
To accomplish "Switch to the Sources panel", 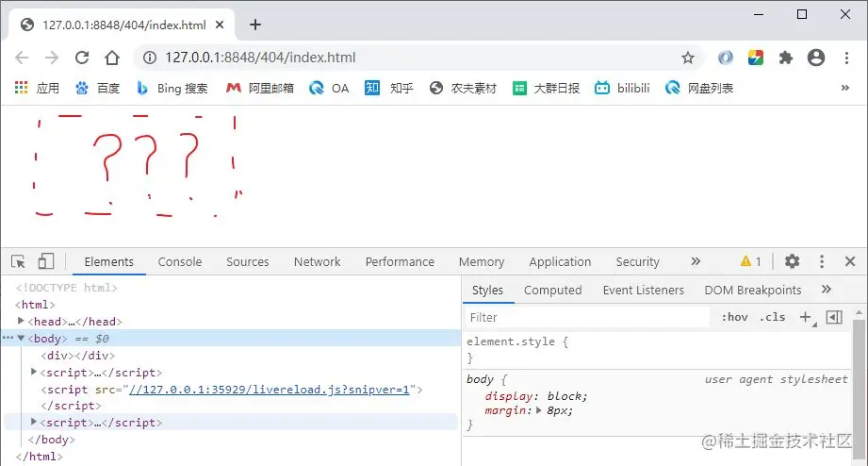I will 248,261.
